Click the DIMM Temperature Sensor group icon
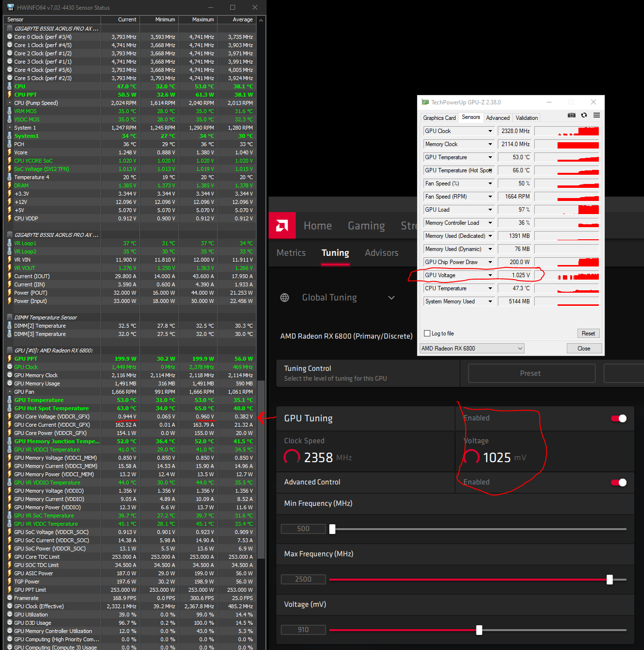The image size is (644, 650). 10,317
